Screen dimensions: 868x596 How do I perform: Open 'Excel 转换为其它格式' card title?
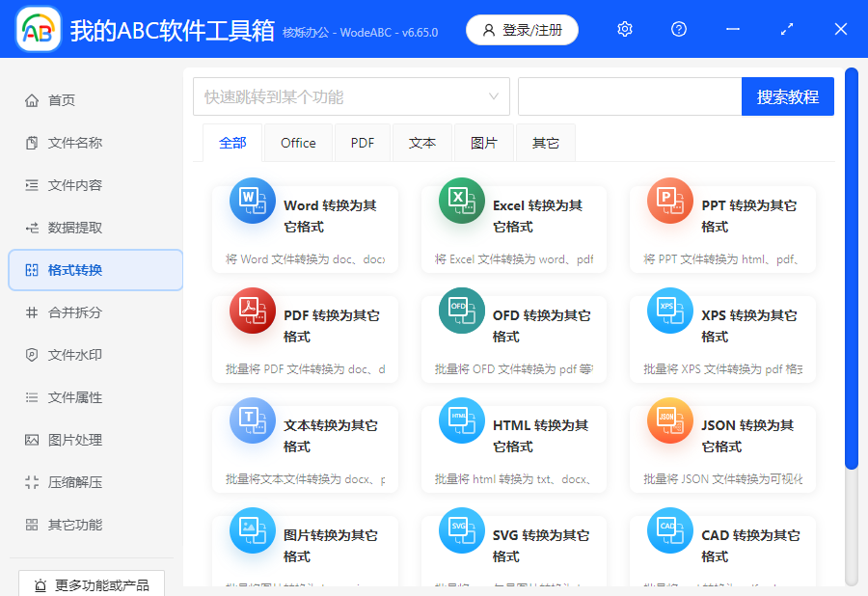(x=537, y=216)
